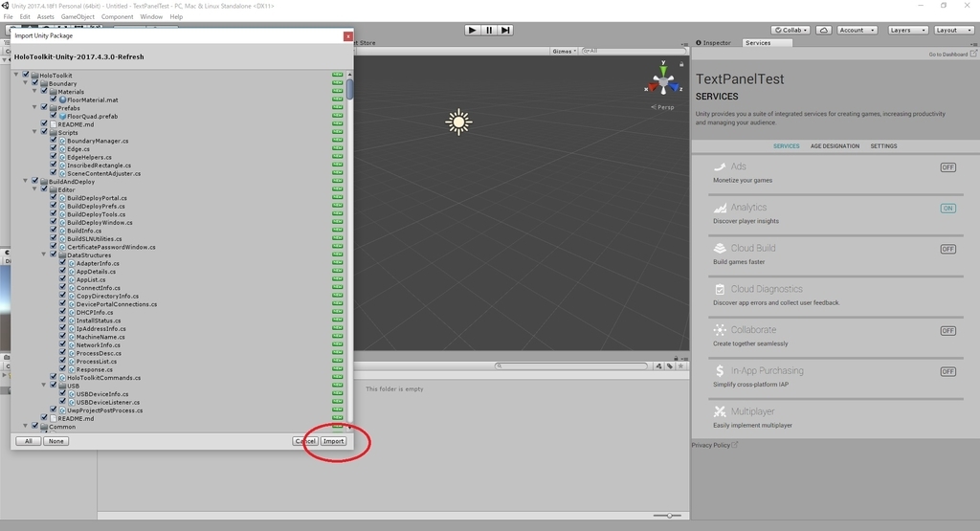Viewport: 980px width, 531px height.
Task: Click the HoloToolkit folder icon
Action: click(x=35, y=75)
